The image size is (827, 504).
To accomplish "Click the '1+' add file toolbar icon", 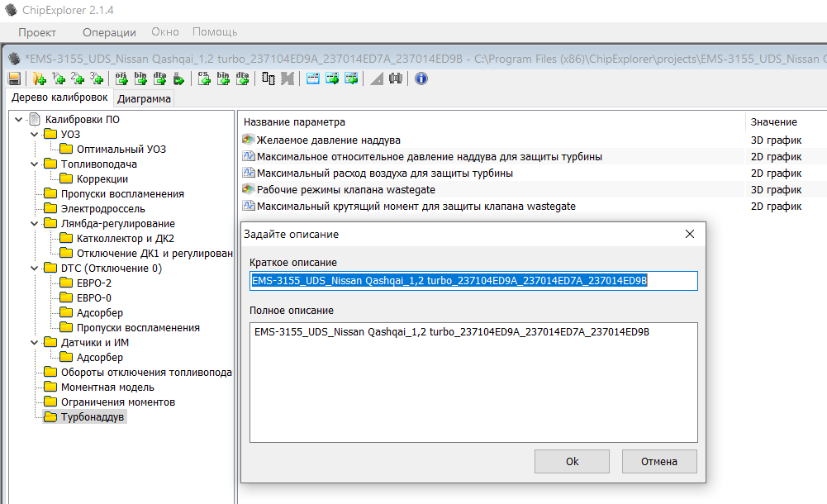I will pos(59,78).
